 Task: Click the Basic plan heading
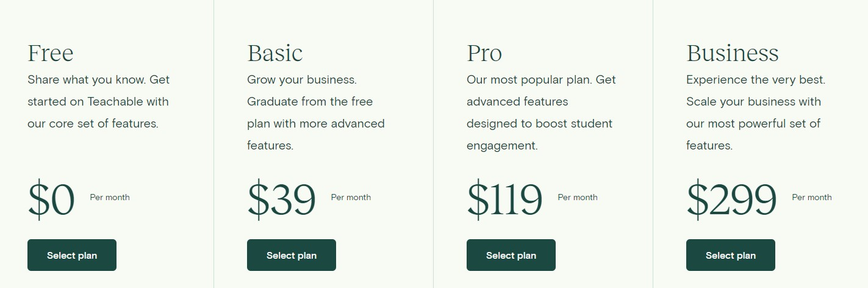click(x=275, y=53)
